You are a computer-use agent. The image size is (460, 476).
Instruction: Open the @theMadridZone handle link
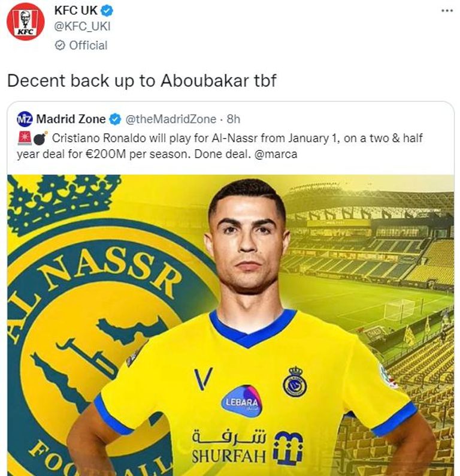click(171, 119)
